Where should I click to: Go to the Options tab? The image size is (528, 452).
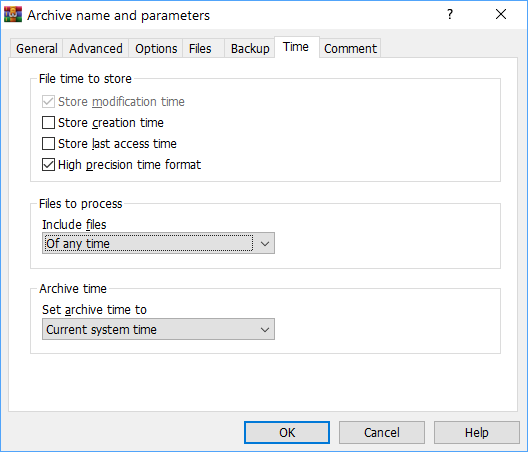point(156,49)
